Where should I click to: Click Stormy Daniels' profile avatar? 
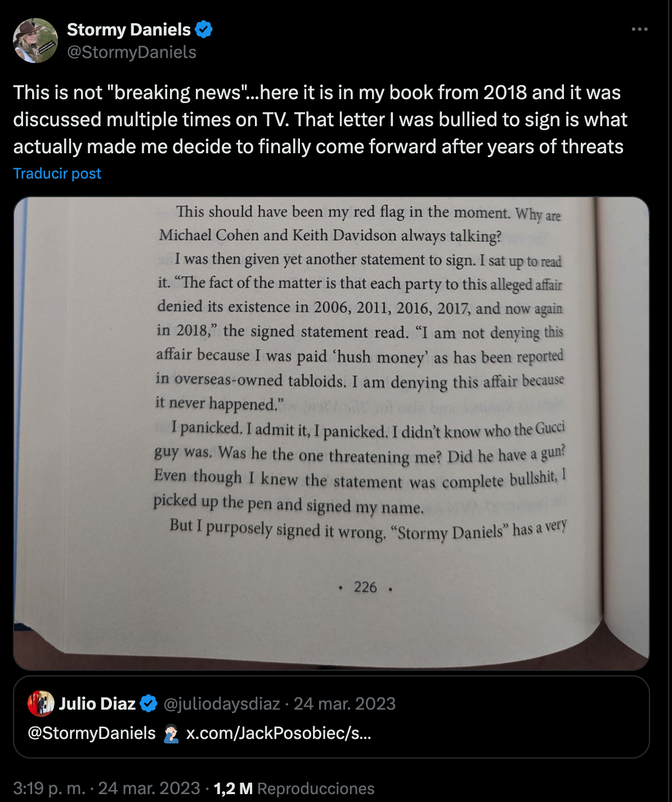pyautogui.click(x=35, y=41)
